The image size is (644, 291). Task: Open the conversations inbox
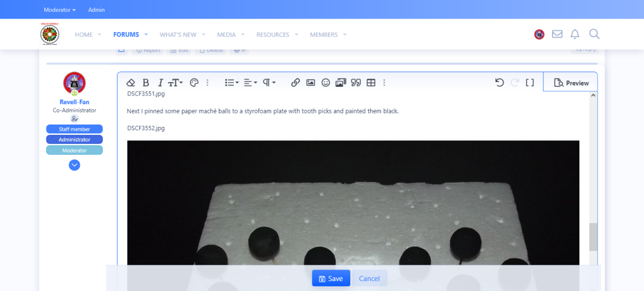pos(557,34)
